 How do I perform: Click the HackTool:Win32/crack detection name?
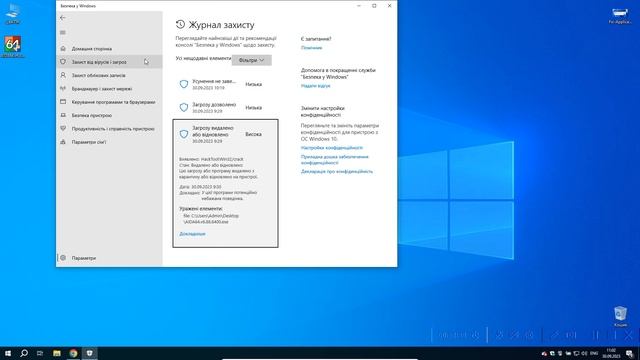222,159
